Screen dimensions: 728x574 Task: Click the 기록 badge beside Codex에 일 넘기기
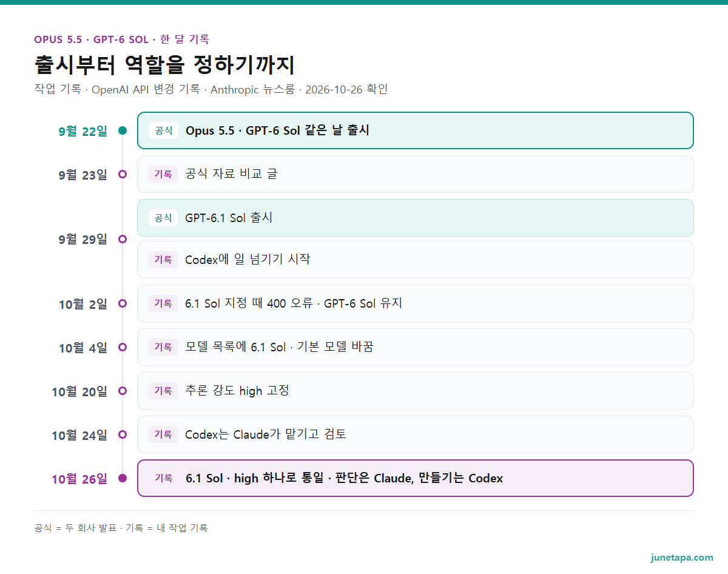pyautogui.click(x=163, y=260)
